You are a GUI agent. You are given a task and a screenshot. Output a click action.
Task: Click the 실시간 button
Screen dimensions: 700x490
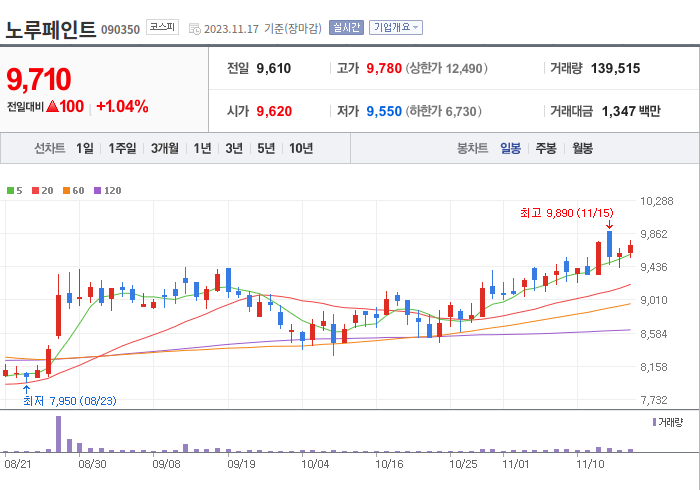click(x=346, y=28)
